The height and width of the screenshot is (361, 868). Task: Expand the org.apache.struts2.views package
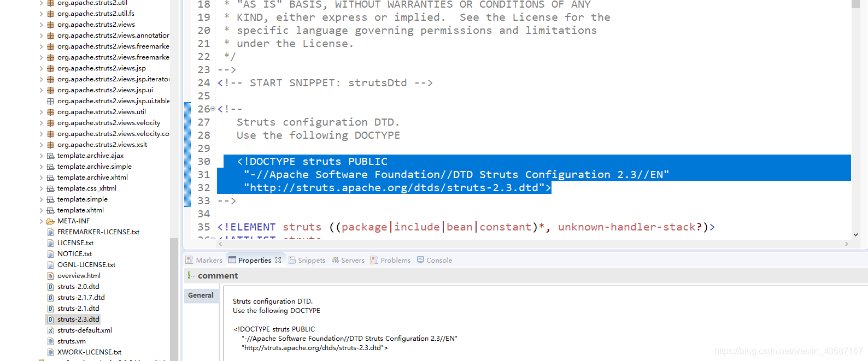click(41, 25)
